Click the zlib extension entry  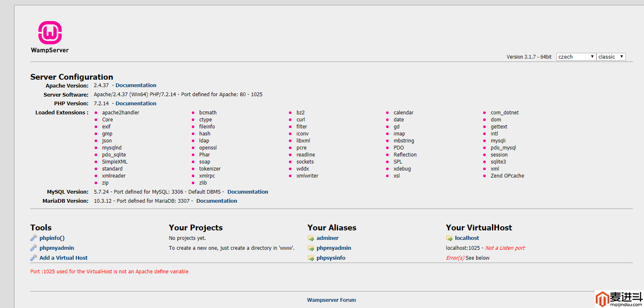203,183
